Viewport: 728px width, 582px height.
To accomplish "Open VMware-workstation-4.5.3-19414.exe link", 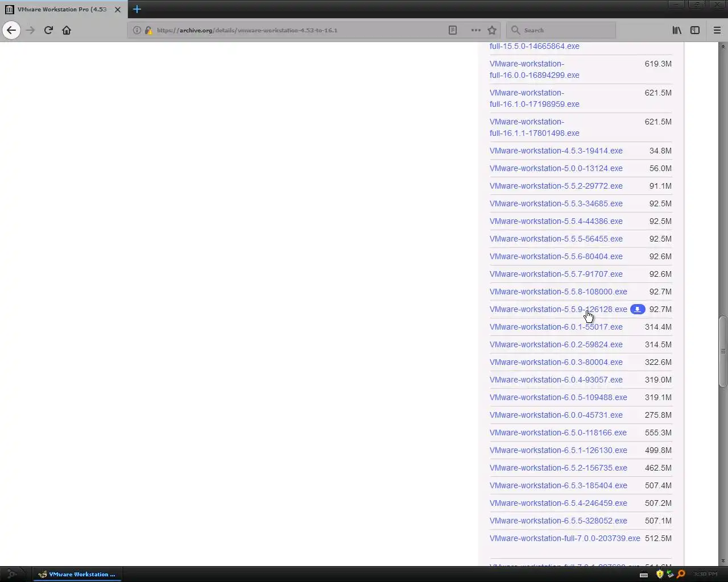I will point(556,151).
